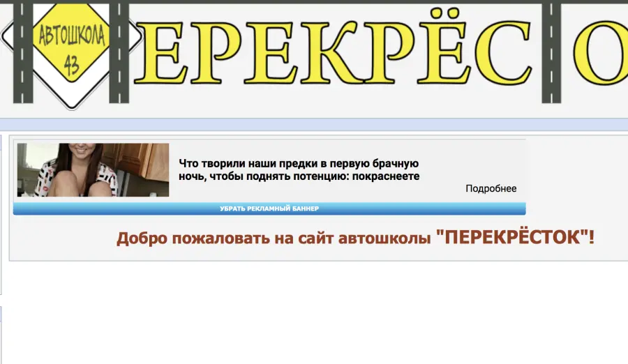Click the road stripe right of the logo

[119, 52]
